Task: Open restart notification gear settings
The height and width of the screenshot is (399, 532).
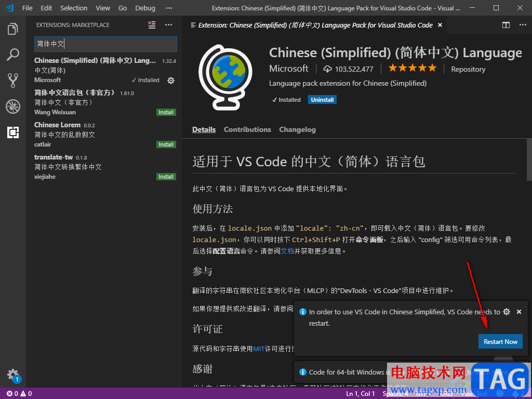Action: 507,312
